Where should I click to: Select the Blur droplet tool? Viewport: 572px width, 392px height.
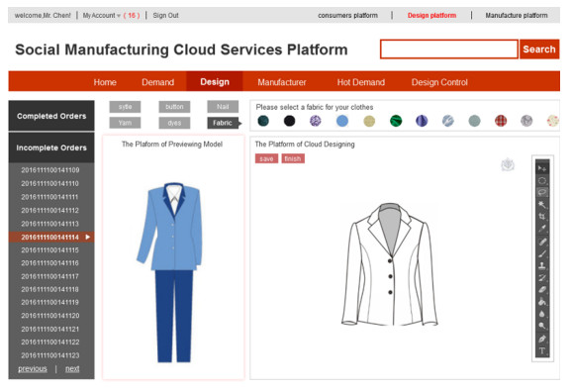[x=542, y=314]
